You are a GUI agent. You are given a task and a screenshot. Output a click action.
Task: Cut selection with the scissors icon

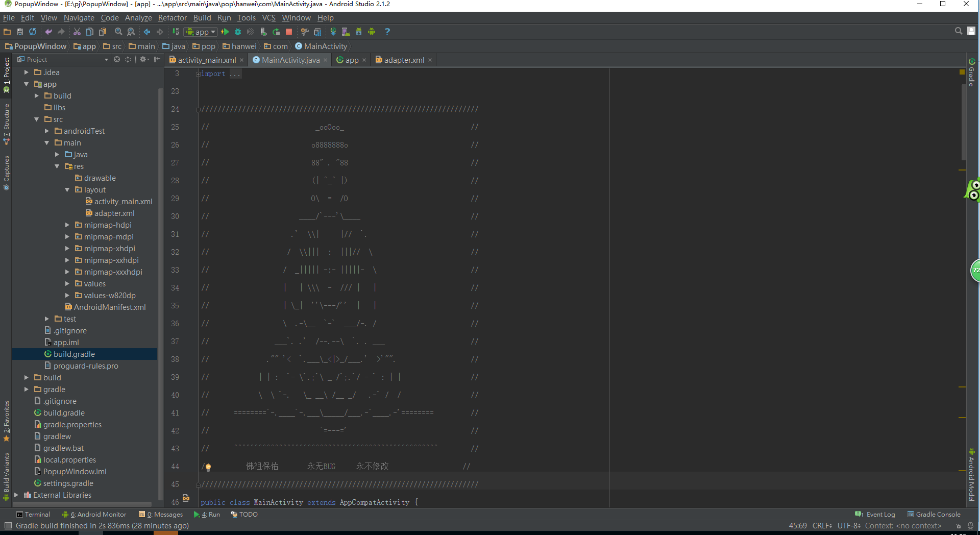coord(77,32)
